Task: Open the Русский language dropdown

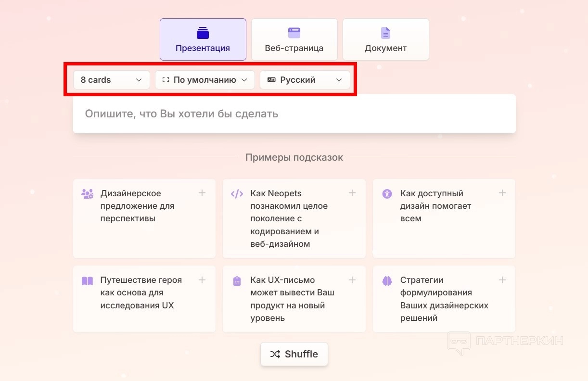Action: (305, 80)
